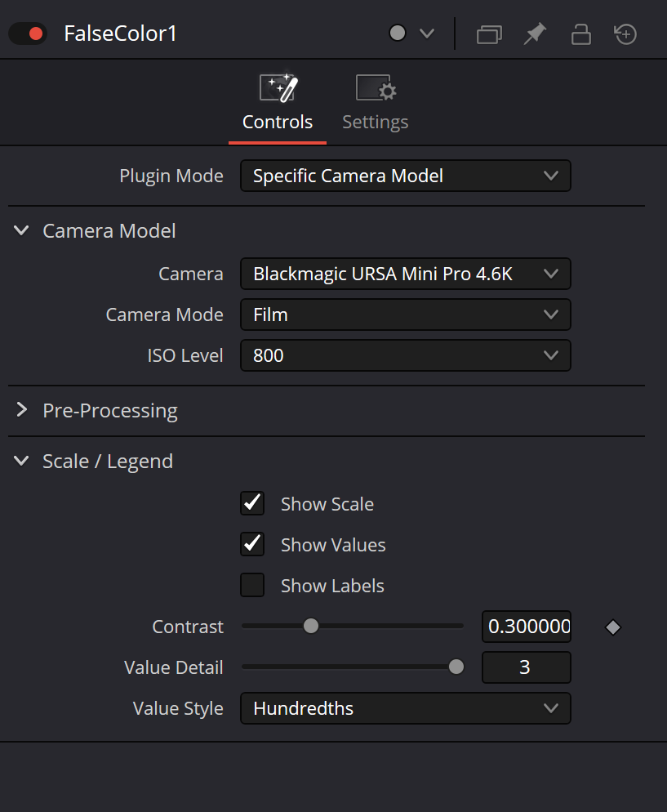Switch to the Controls tab
Screen dimensions: 667x812
pyautogui.click(x=278, y=103)
